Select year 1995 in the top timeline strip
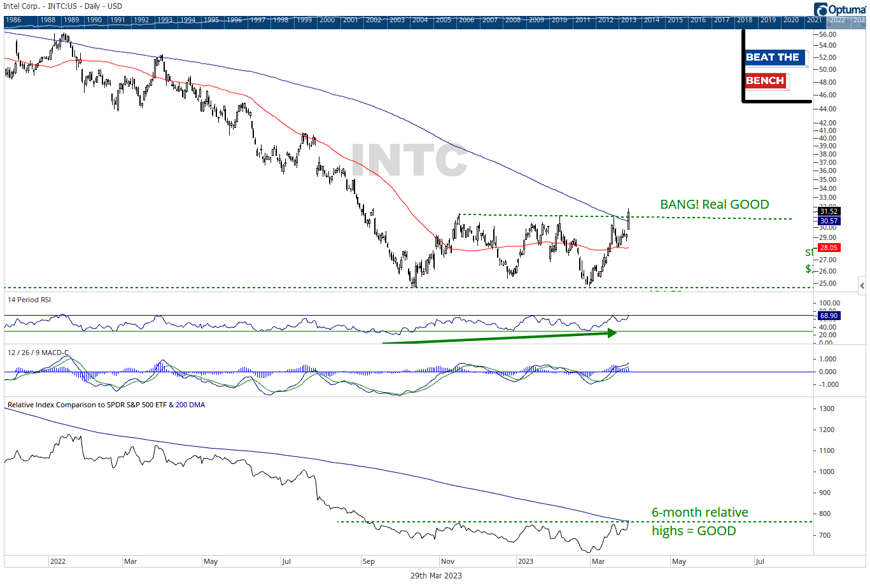870x588 pixels. (x=211, y=20)
